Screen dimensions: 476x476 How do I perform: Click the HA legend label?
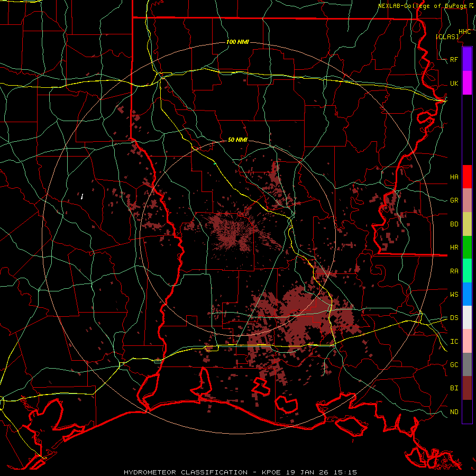point(454,177)
